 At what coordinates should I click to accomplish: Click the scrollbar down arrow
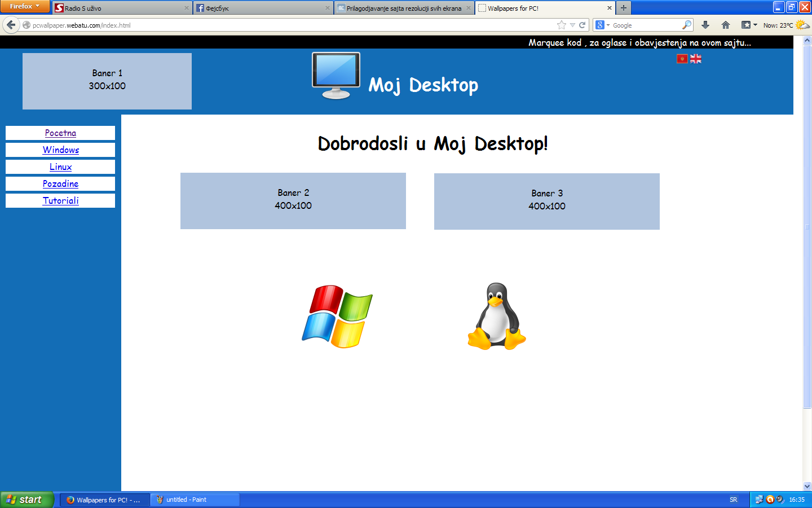(x=807, y=486)
